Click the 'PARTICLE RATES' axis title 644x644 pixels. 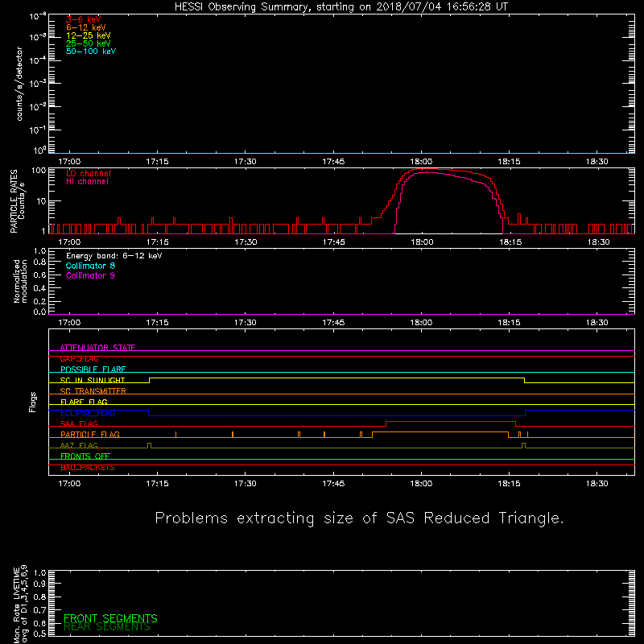coord(14,201)
